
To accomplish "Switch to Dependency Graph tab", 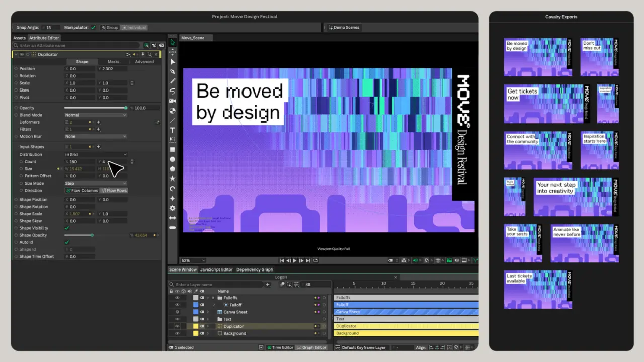I will 255,269.
